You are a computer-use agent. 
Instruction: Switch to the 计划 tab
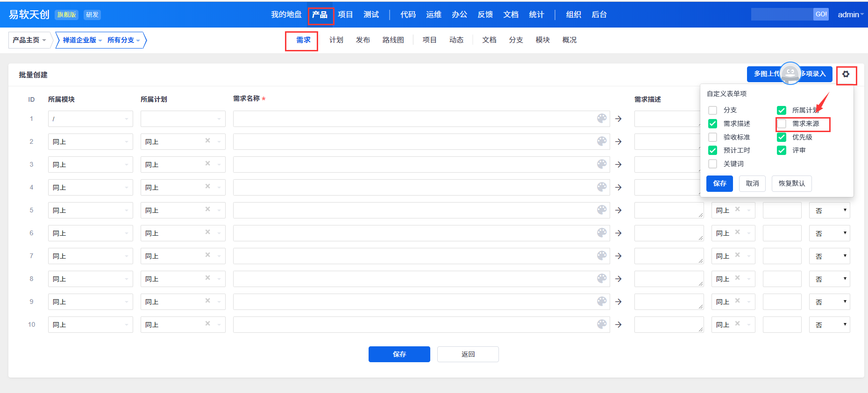coord(336,40)
